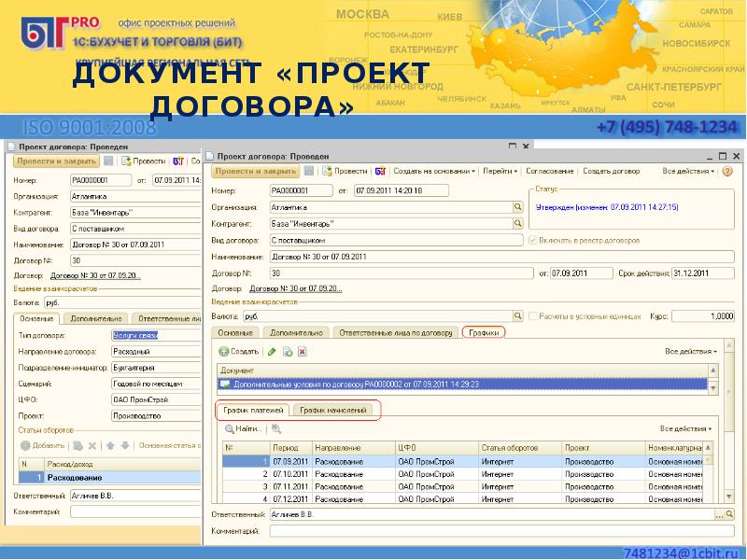Expand 'Создать на основании' dropdown
747x560 pixels.
pos(435,172)
